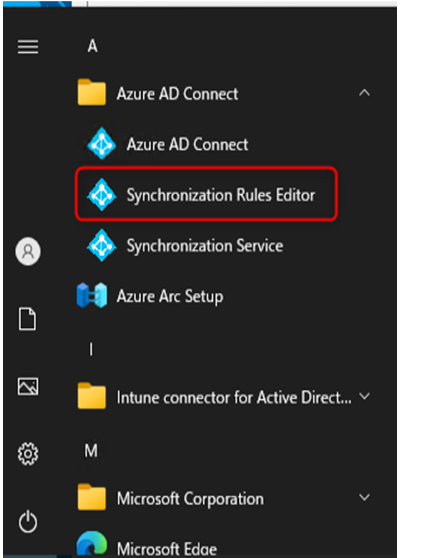Expand the Microsoft Corporation folder chevron
The width and height of the screenshot is (448, 558).
(364, 497)
